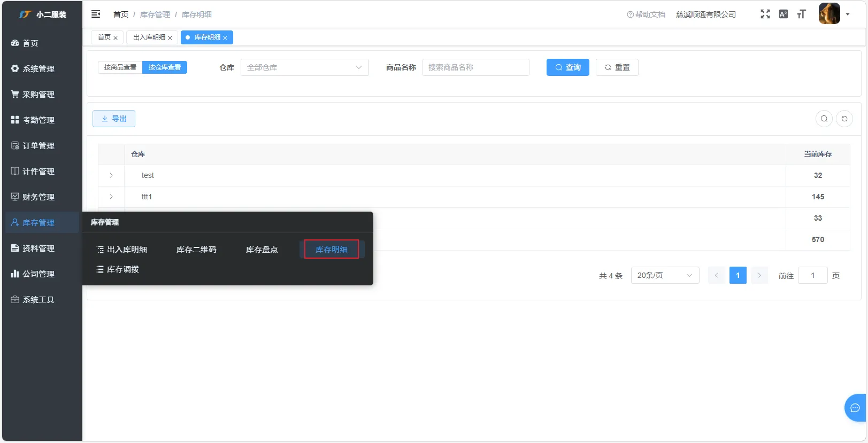Select the active 库存明细 tab

click(208, 37)
